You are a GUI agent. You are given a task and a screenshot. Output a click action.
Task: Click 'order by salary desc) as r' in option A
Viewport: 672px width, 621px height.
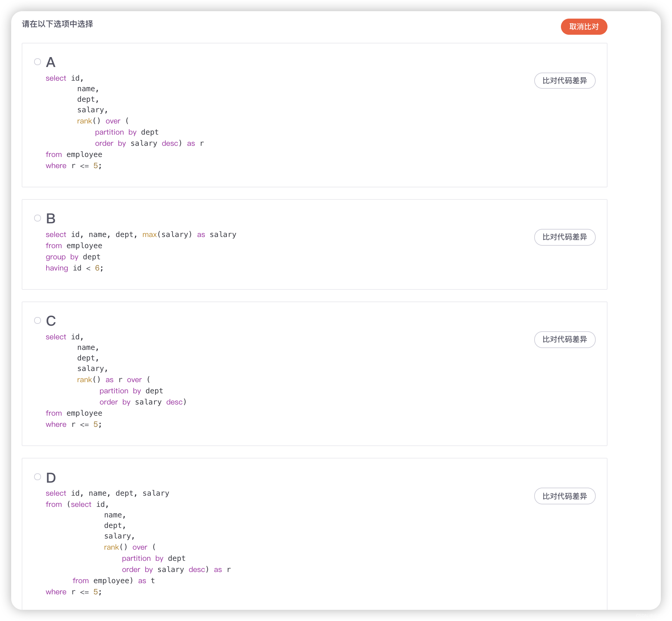(149, 144)
